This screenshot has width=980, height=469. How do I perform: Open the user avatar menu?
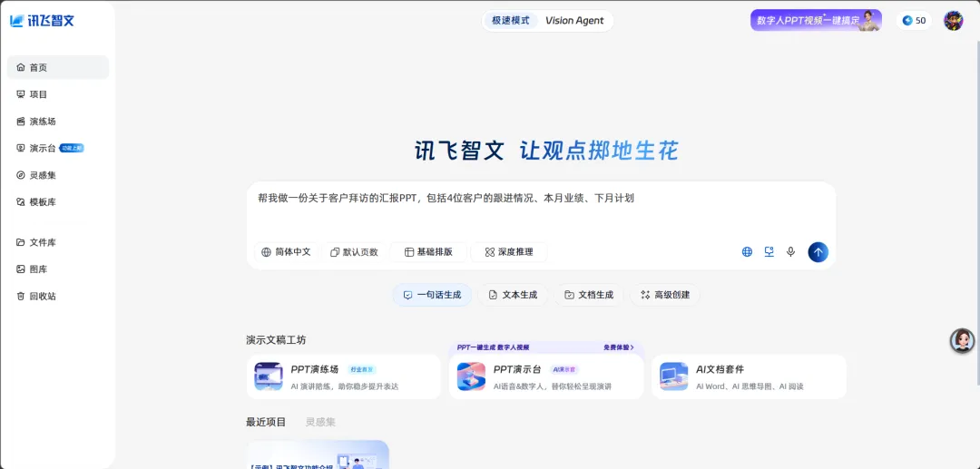953,21
